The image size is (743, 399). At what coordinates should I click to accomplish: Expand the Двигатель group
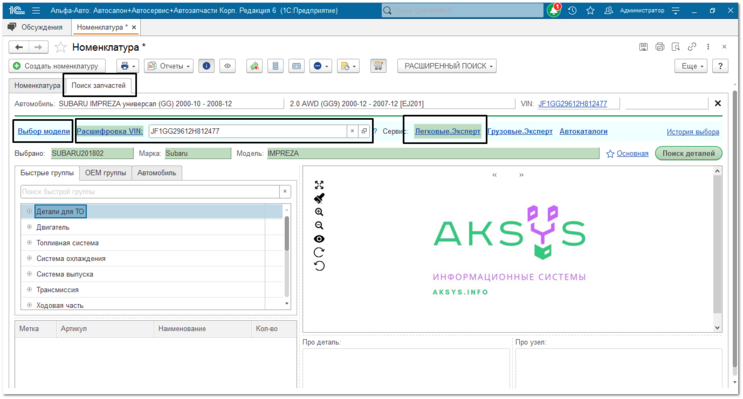coord(29,227)
